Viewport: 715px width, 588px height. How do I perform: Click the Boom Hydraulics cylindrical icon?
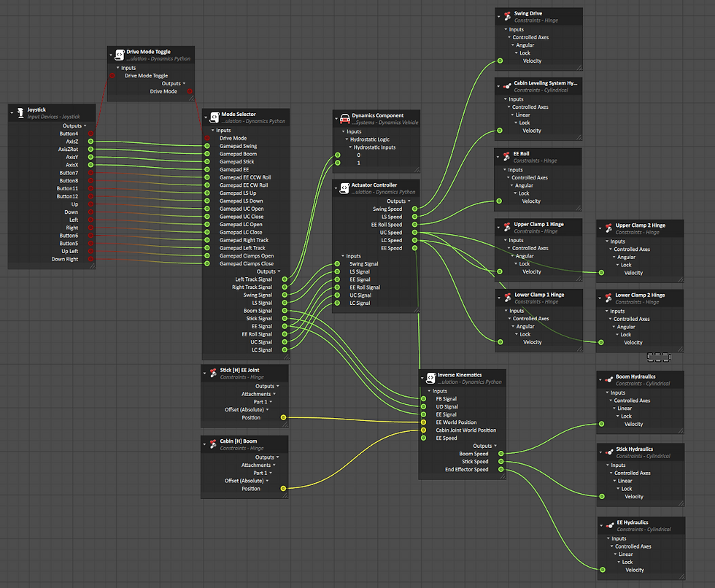coord(608,379)
